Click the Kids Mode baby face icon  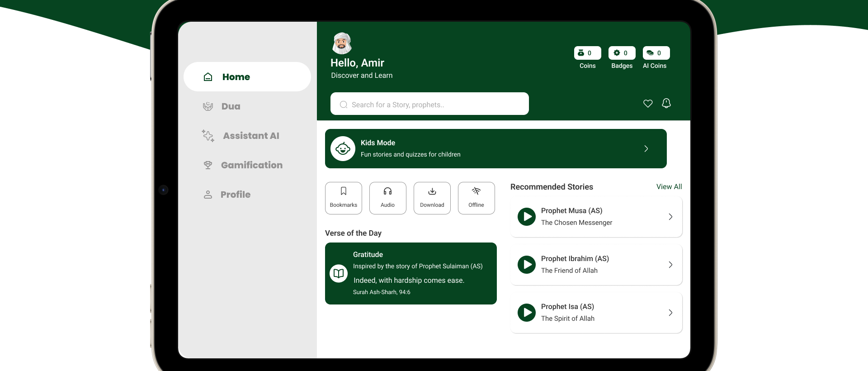(x=343, y=148)
